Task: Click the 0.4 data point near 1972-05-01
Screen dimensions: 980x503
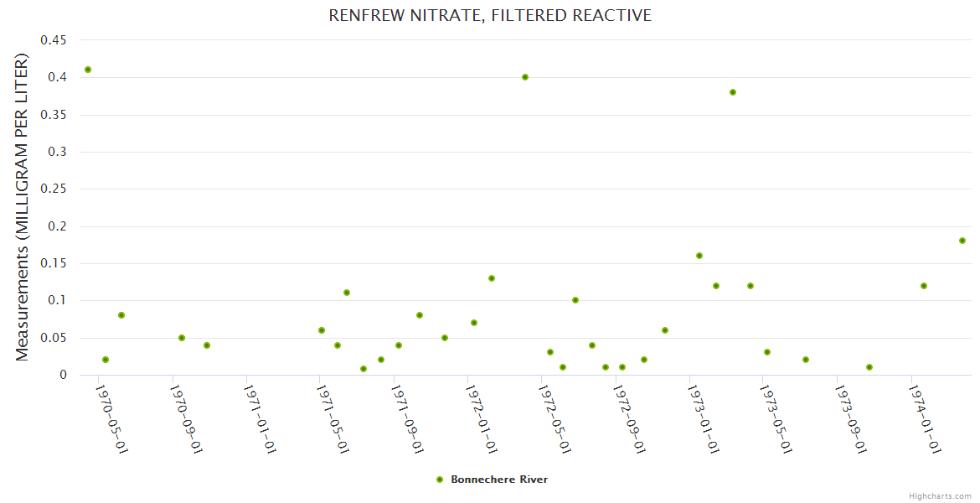Action: click(525, 77)
